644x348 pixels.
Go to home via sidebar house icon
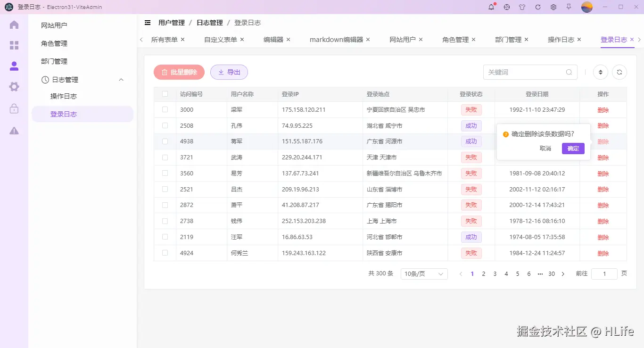coord(14,25)
